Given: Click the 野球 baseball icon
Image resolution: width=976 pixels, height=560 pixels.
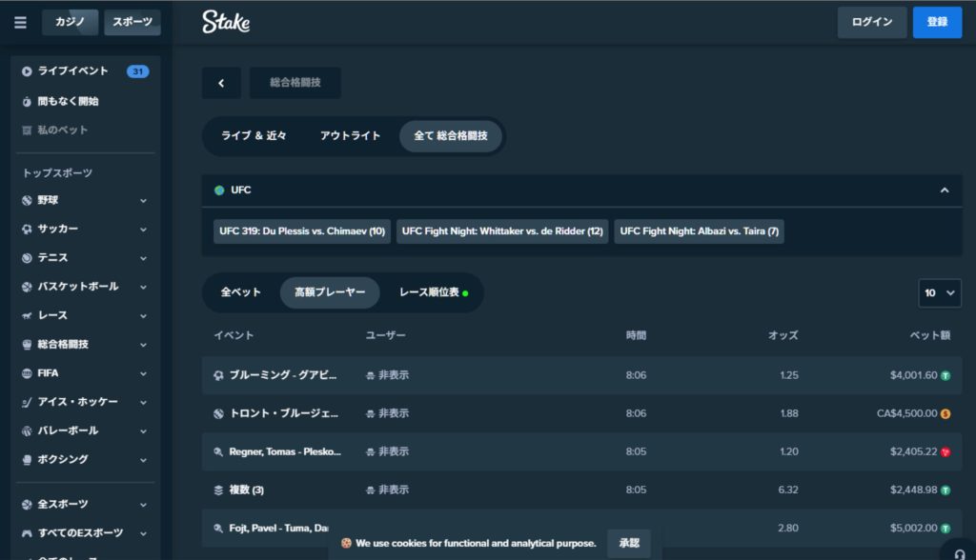Looking at the screenshot, I should pyautogui.click(x=27, y=200).
